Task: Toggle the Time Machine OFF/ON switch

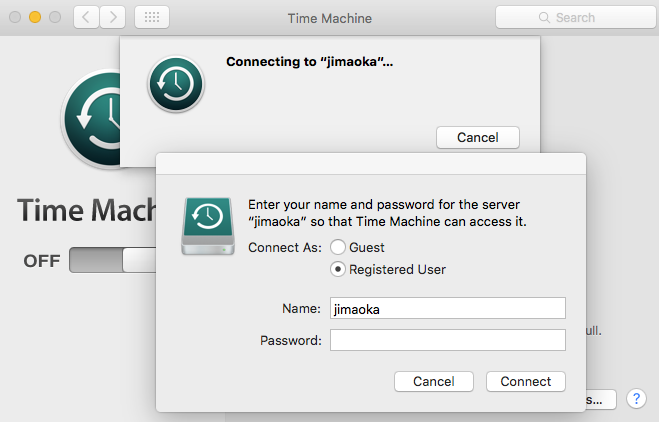Action: pos(113,260)
